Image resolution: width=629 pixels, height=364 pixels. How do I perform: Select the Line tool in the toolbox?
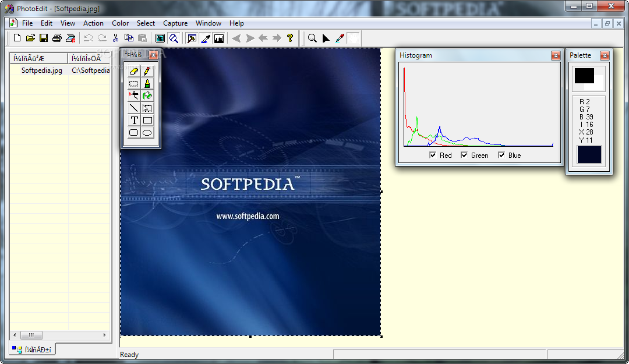tap(133, 108)
